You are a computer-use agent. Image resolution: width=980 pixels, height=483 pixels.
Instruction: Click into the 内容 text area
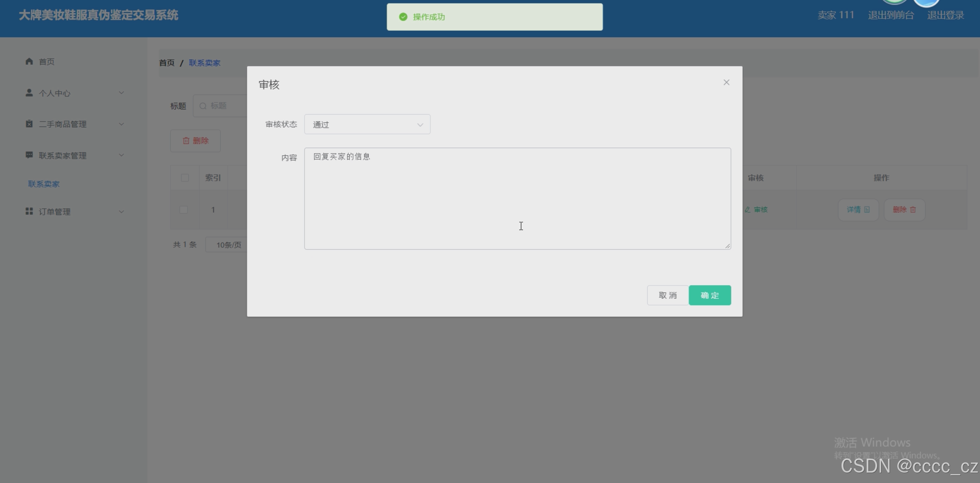click(517, 198)
